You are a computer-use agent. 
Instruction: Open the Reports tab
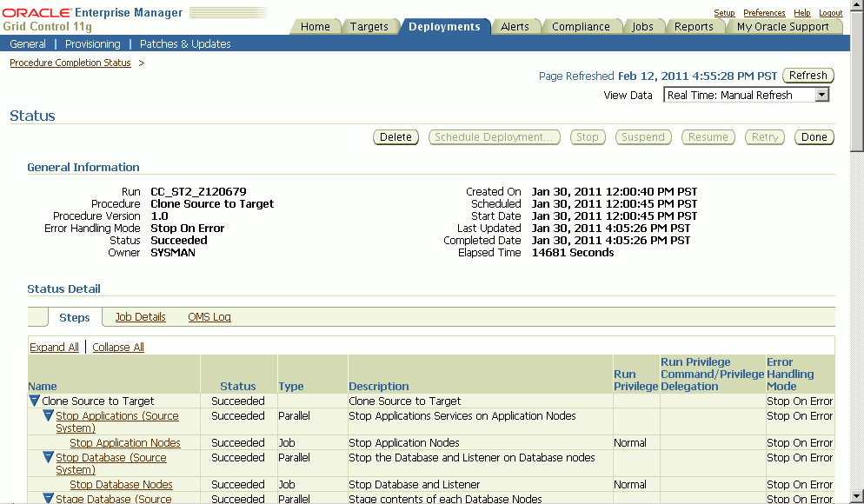pyautogui.click(x=694, y=26)
